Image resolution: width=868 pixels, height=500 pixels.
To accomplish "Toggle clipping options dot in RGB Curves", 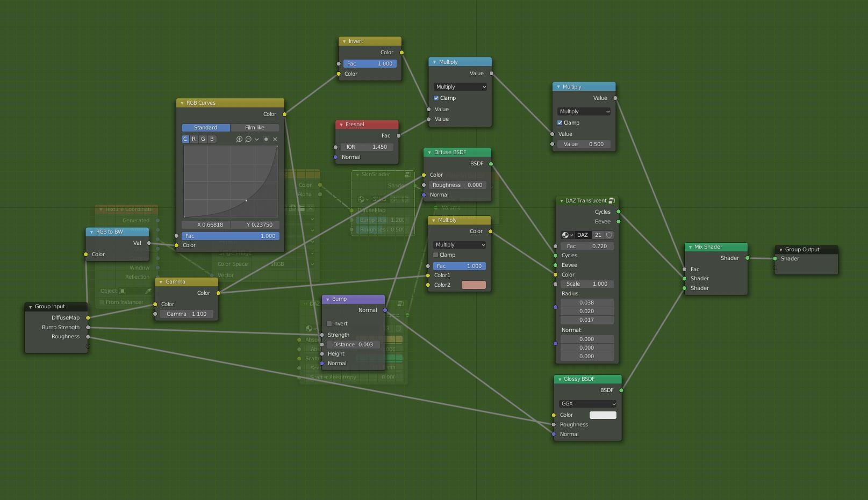I will (x=266, y=139).
